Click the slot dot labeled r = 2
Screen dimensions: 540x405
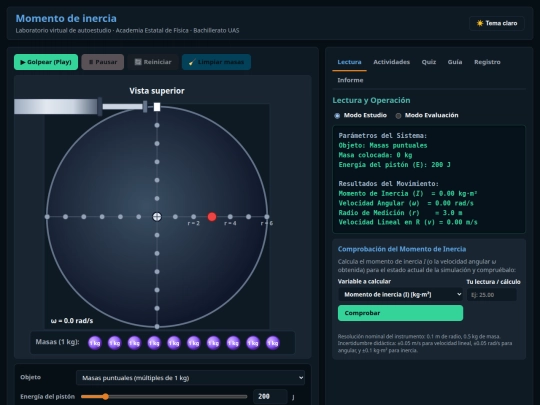[x=194, y=217]
